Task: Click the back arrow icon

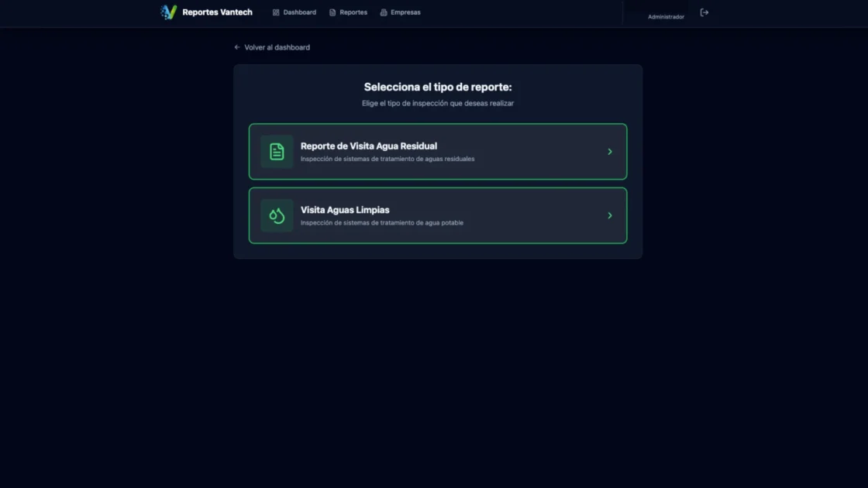Action: click(237, 47)
